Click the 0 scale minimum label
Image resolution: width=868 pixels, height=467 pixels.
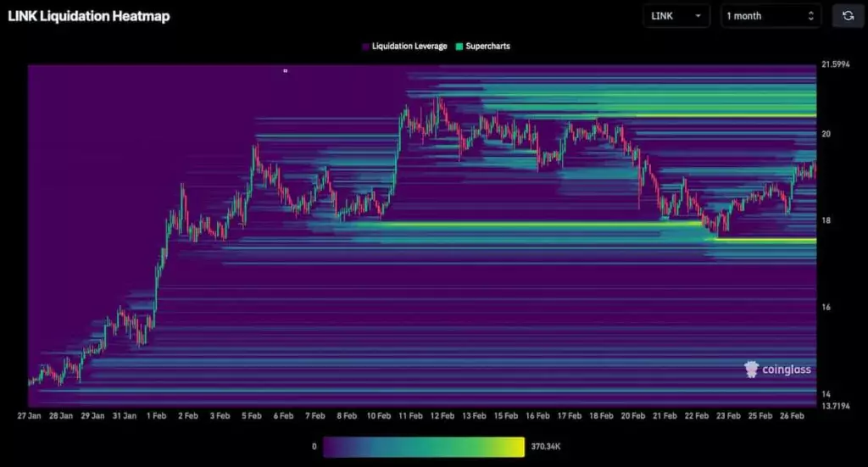[314, 447]
